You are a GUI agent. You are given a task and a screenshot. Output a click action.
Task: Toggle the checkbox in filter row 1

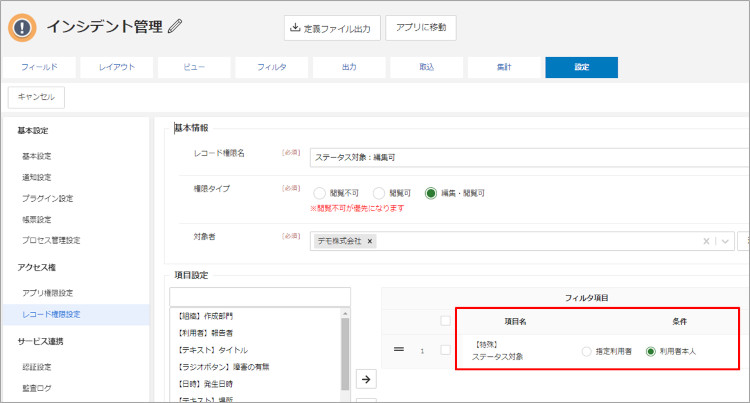pos(445,350)
